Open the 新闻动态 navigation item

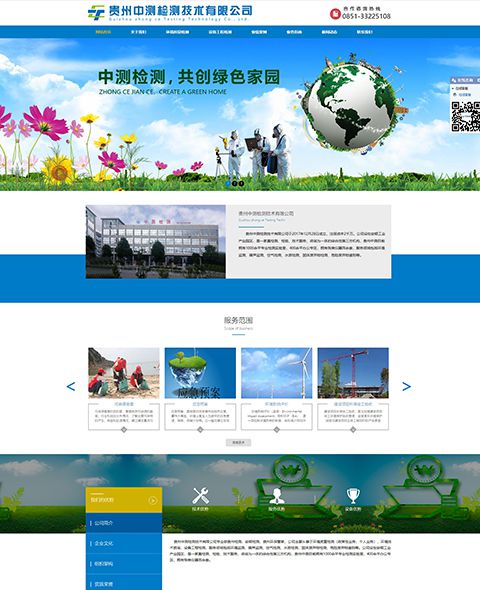click(x=329, y=32)
